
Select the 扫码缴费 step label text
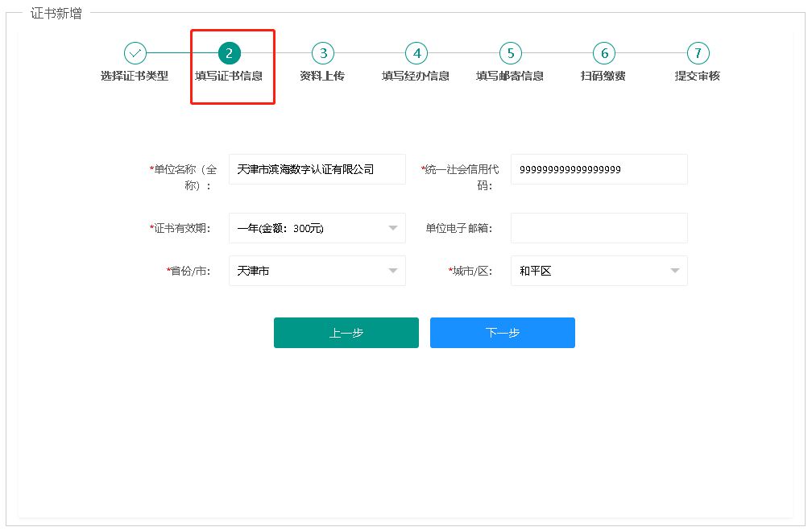tap(603, 77)
